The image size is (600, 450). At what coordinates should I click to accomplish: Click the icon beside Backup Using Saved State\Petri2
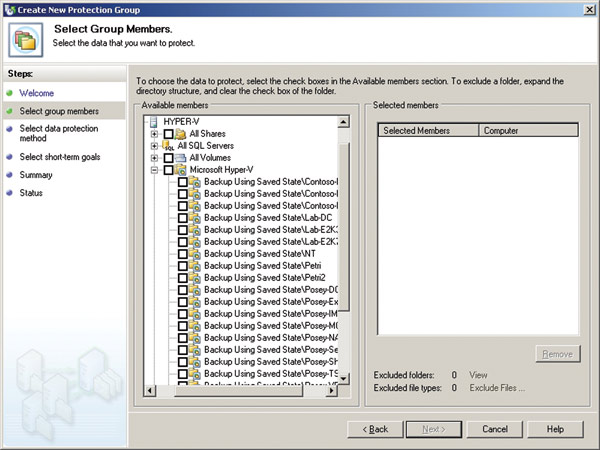tap(195, 278)
